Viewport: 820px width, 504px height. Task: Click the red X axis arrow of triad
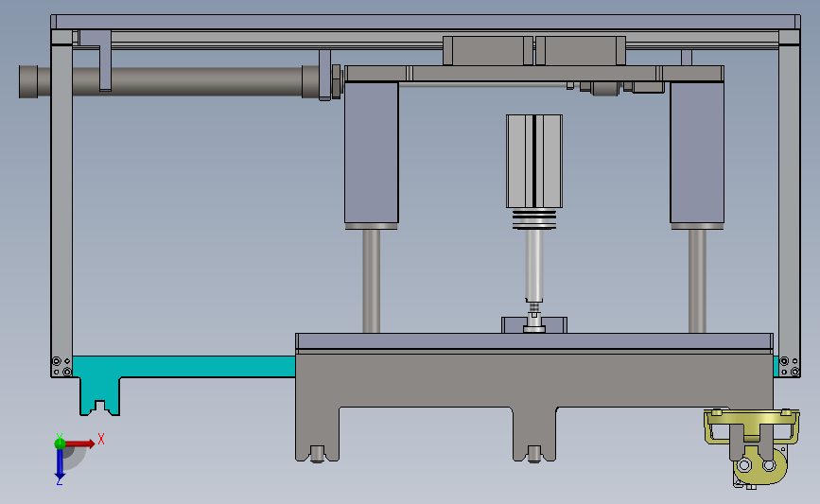click(x=80, y=443)
